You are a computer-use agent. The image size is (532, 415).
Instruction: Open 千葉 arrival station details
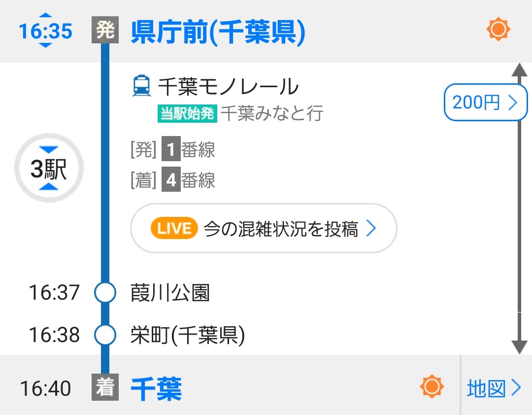157,389
